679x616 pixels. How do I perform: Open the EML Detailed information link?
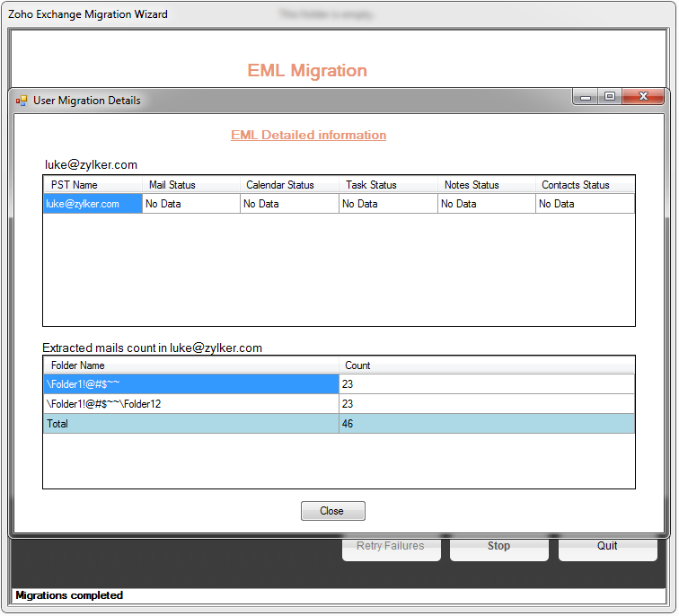(308, 135)
